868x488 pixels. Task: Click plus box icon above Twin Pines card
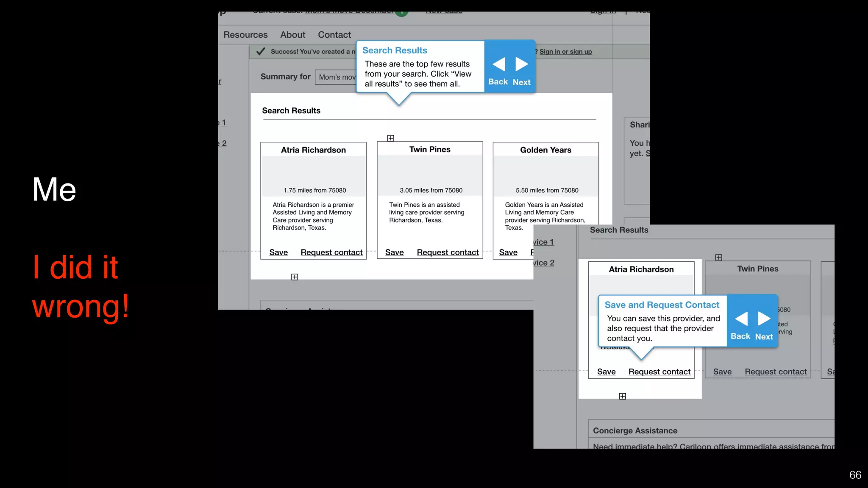tap(391, 138)
